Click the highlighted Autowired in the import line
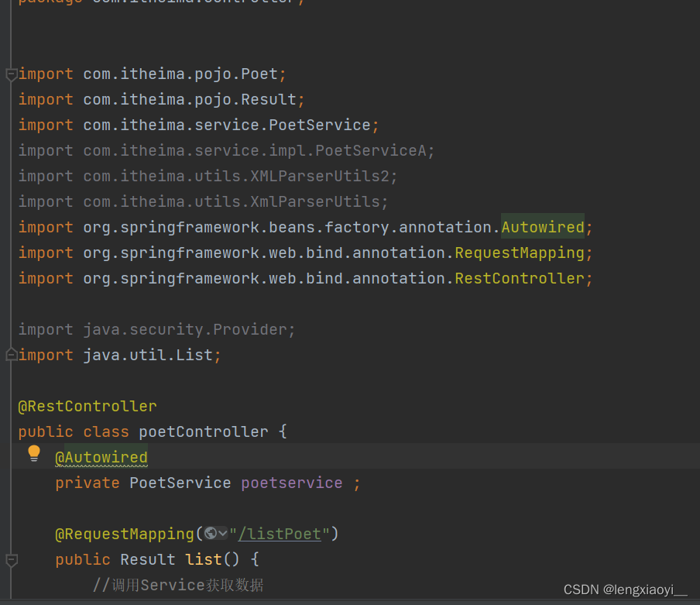 click(542, 227)
